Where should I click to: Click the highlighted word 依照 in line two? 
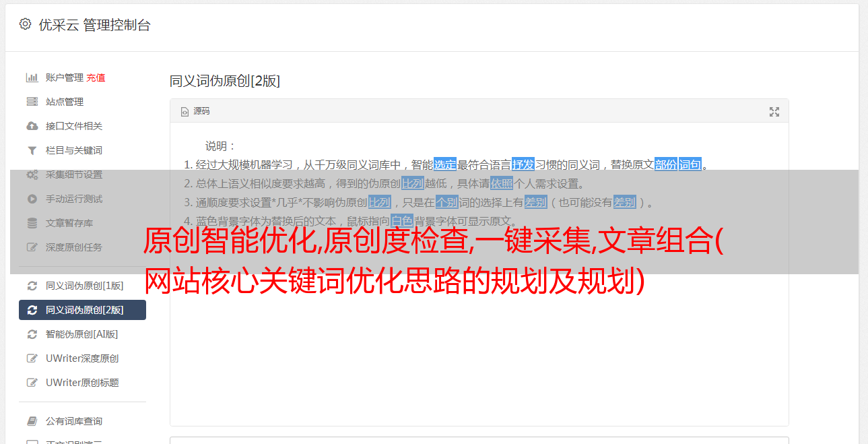502,183
